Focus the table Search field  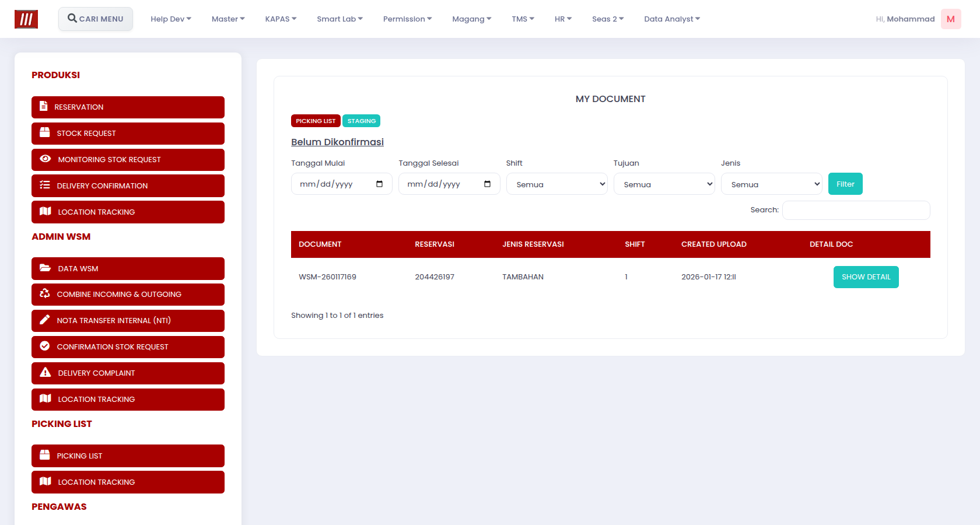856,210
